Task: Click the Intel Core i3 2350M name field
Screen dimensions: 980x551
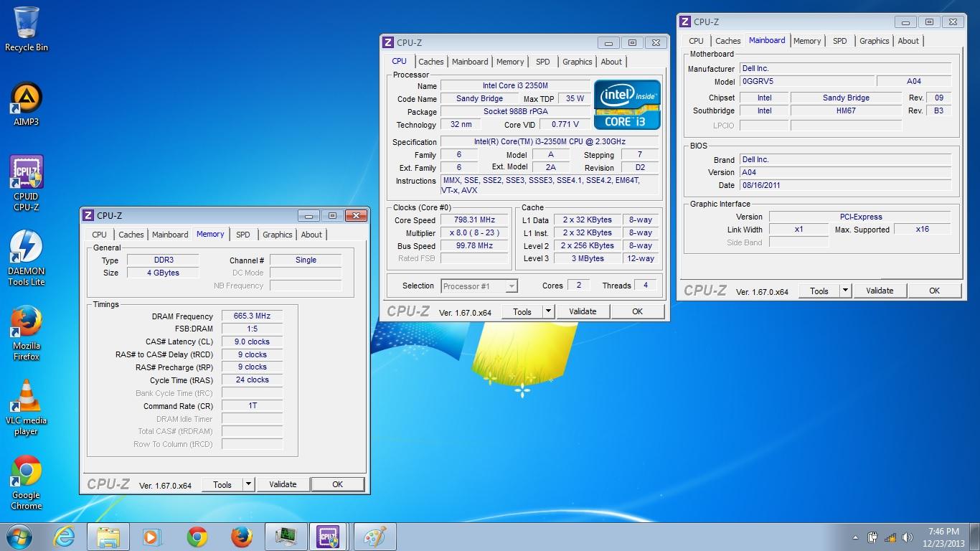Action: tap(515, 86)
